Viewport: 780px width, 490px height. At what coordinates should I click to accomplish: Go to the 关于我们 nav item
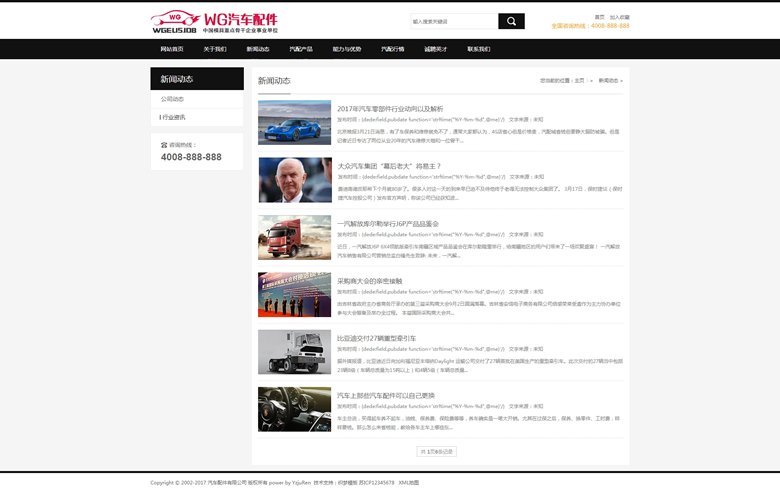[215, 49]
